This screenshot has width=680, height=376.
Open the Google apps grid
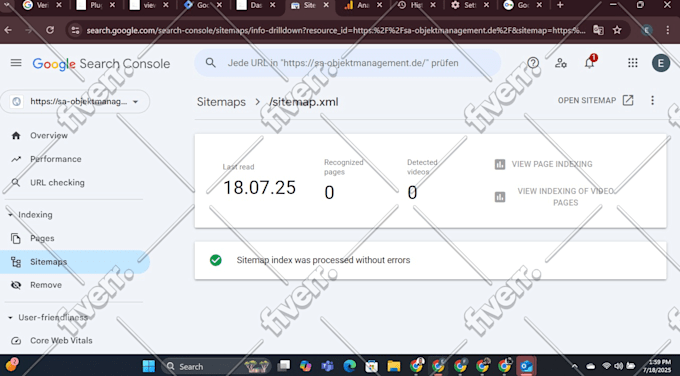coord(633,63)
